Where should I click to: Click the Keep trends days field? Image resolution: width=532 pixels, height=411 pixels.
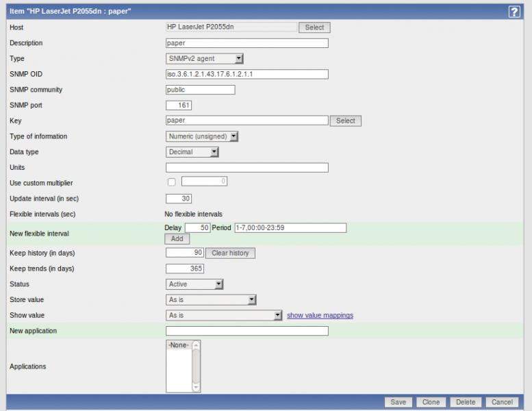tap(185, 269)
